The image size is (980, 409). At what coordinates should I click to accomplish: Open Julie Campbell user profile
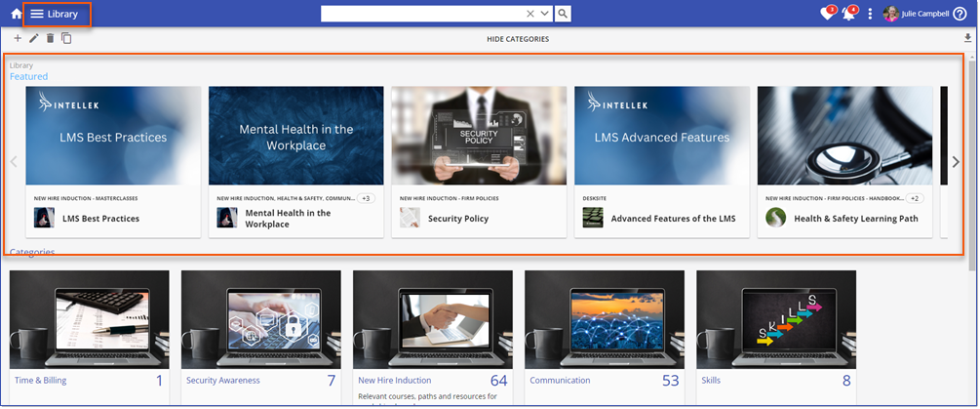click(x=917, y=14)
